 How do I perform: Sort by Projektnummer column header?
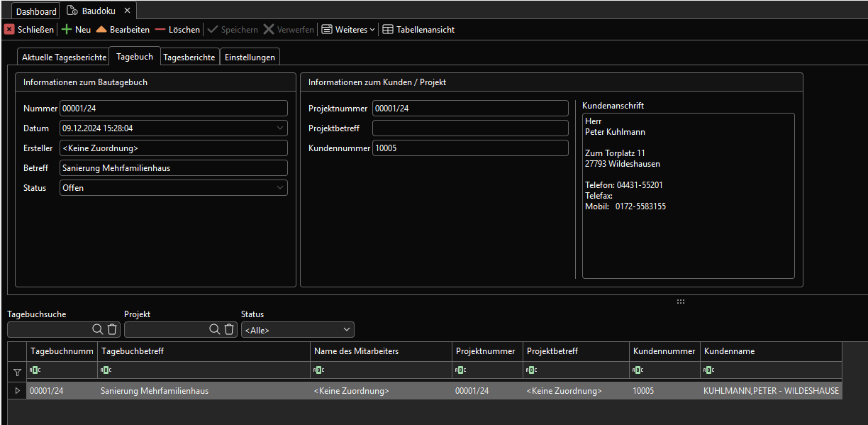pyautogui.click(x=488, y=351)
